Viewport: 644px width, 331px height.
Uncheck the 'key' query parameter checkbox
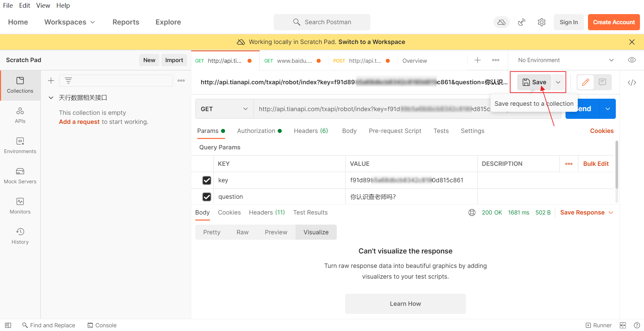[x=207, y=180]
